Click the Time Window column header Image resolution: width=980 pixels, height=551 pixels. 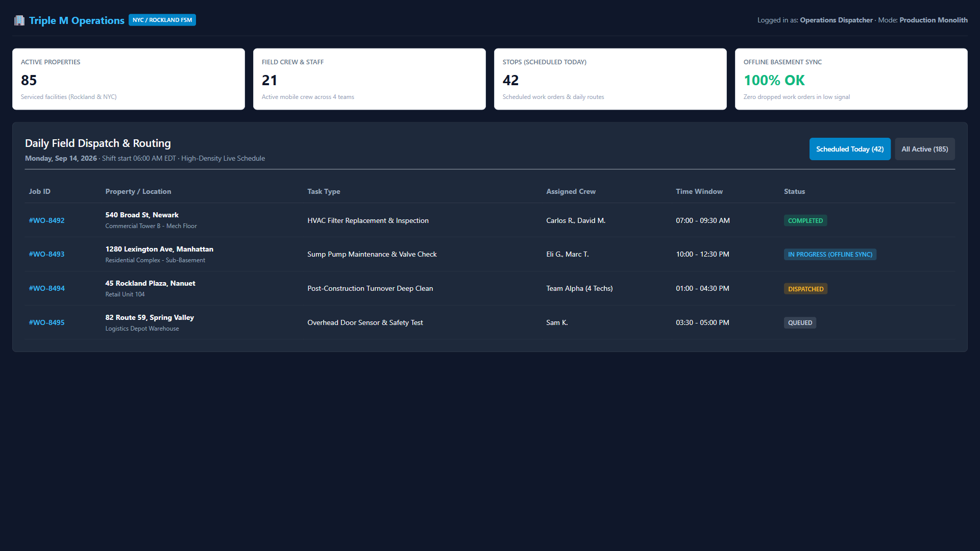pos(699,191)
